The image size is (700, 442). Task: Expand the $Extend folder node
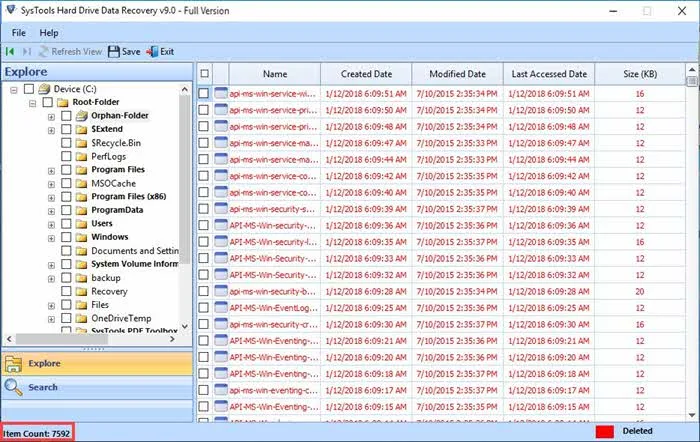[51, 130]
